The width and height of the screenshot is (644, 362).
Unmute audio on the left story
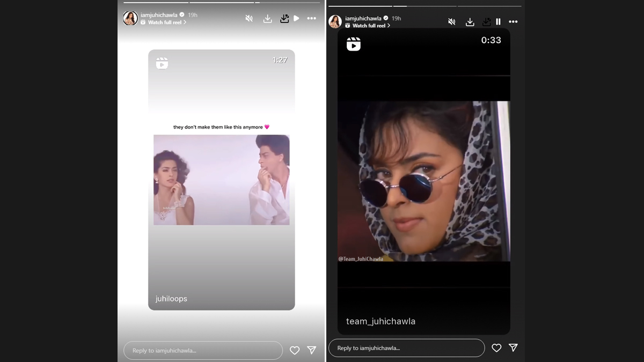pos(249,18)
